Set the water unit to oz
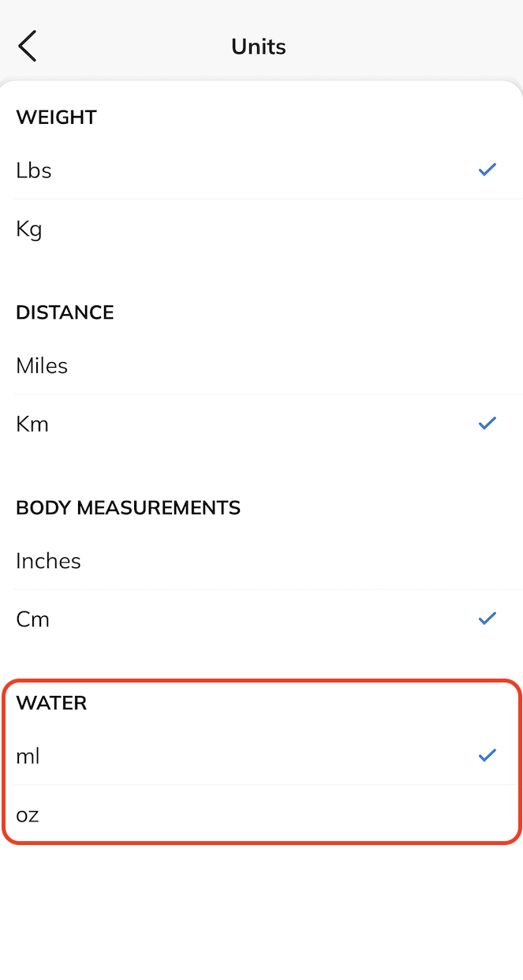 [28, 814]
